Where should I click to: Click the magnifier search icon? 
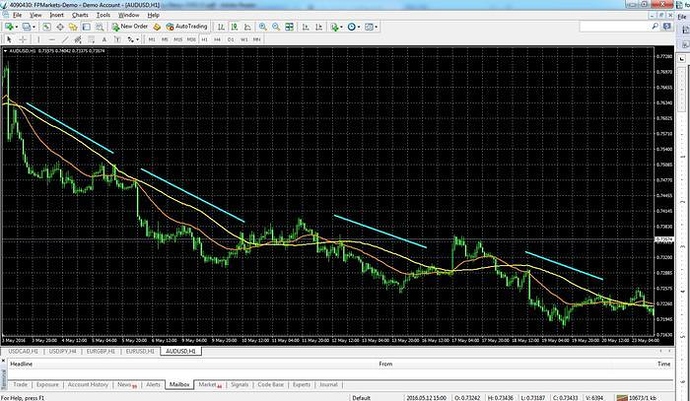point(655,27)
